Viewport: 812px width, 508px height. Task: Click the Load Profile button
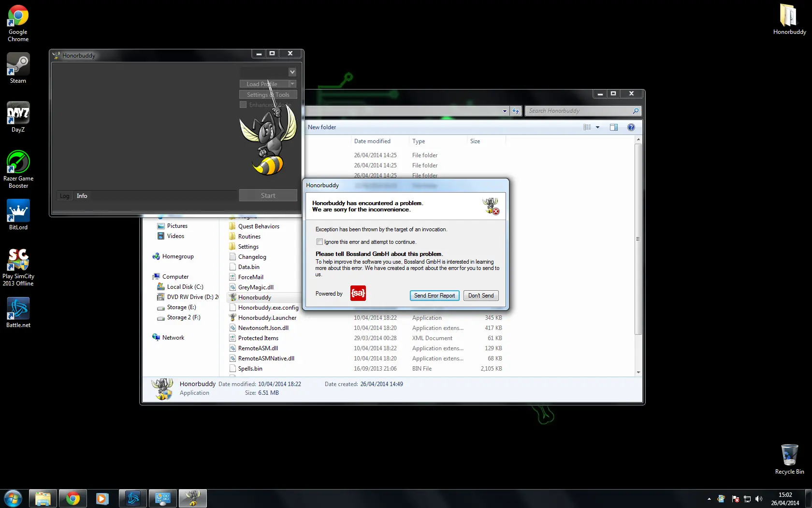coord(264,84)
